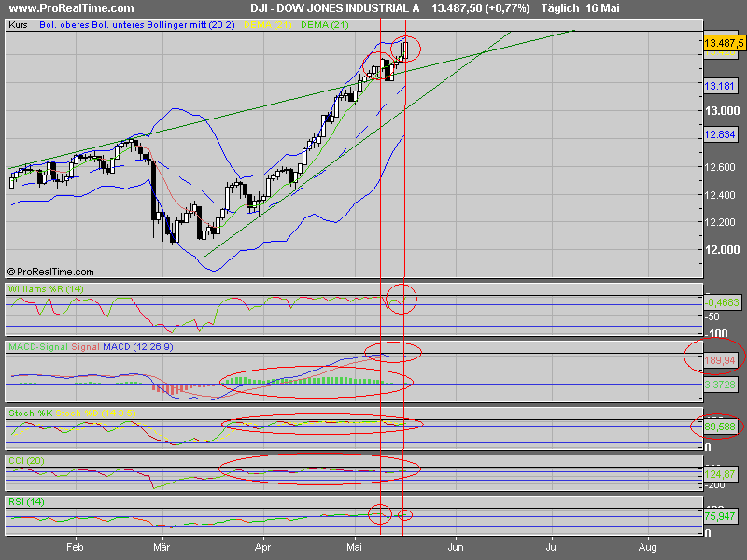
Task: Click the green DEMA (21) legend entry
Action: 324,25
